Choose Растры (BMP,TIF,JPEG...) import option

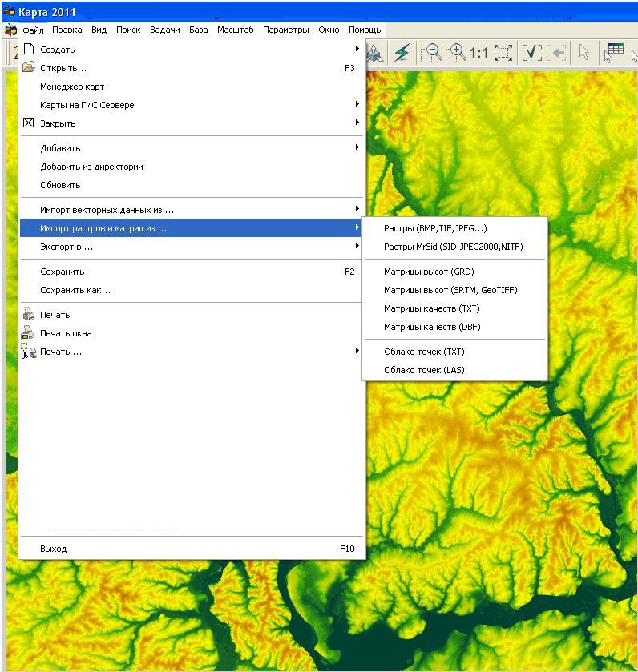point(435,228)
